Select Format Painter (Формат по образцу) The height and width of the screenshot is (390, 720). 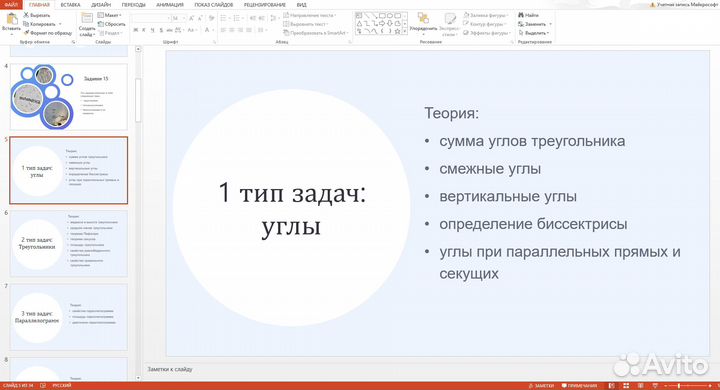48,33
